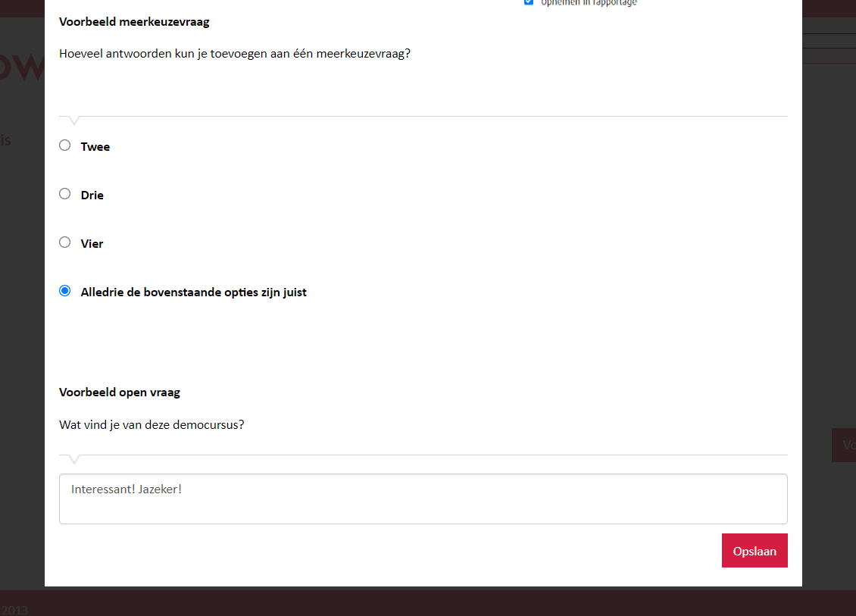Click the "Vier" answer text label

[x=92, y=244]
